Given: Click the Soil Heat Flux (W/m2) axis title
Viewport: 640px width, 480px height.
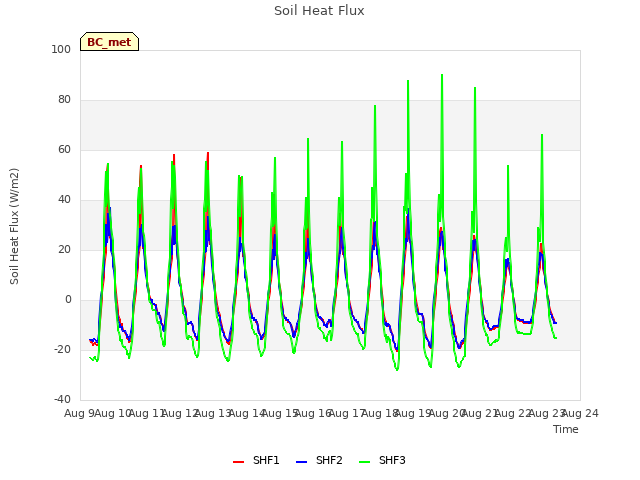Looking at the screenshot, I should coord(14,226).
